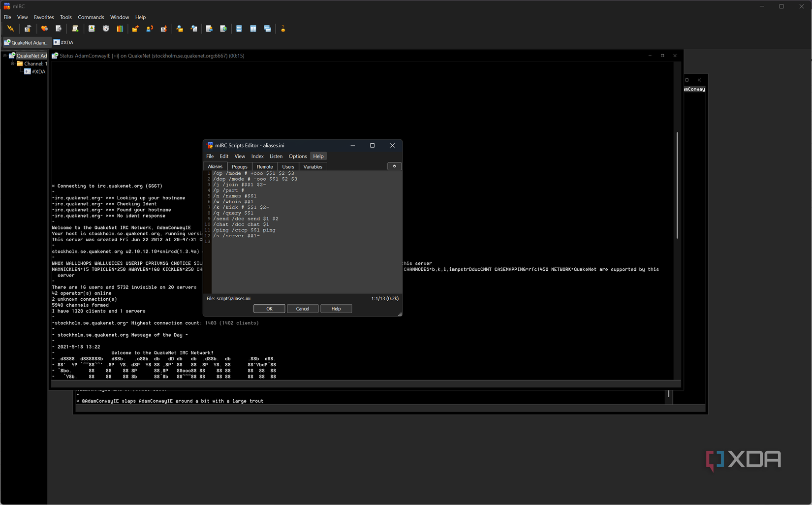Expand the QuakeNet Adam tree node
This screenshot has width=812, height=505.
[5, 56]
